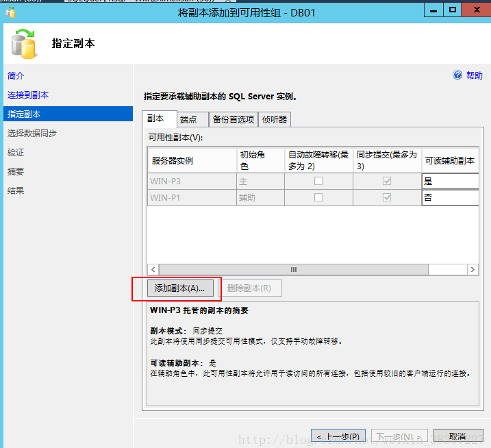Open readable secondary dropdown for WIN-P3
491x448 pixels.
[x=450, y=181]
